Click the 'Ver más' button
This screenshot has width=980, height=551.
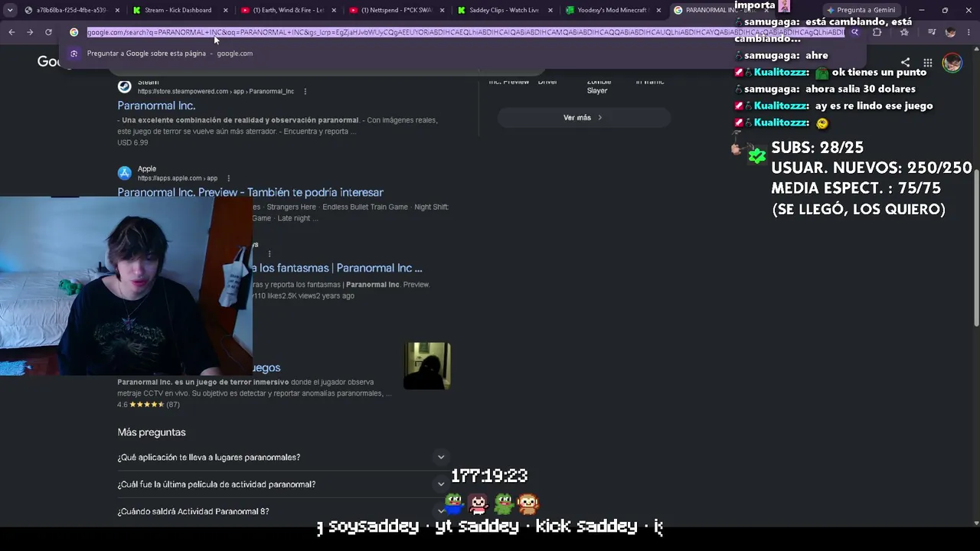583,118
